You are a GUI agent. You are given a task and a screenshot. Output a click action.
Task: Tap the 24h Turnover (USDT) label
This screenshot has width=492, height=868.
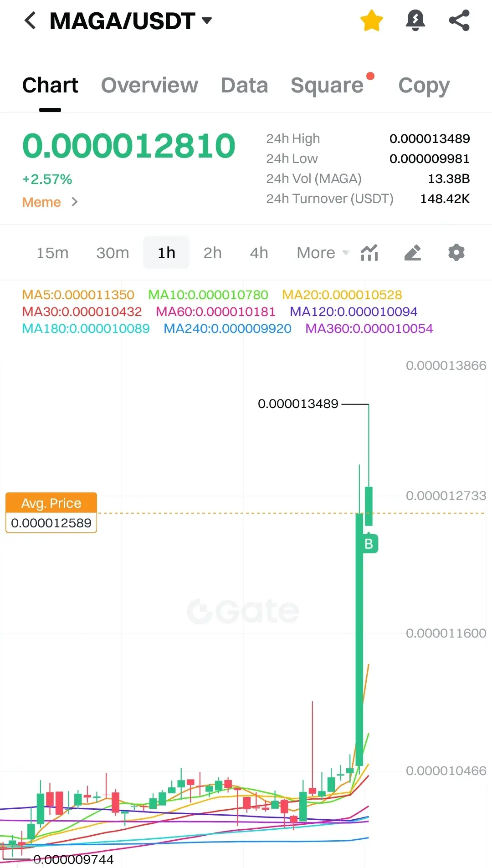(x=330, y=199)
